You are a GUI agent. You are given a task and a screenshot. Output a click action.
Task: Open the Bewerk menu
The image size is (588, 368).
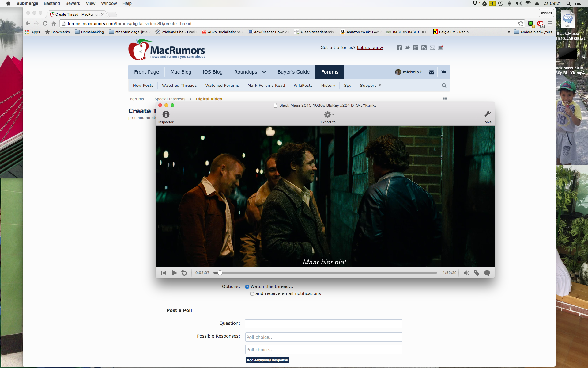pos(73,3)
